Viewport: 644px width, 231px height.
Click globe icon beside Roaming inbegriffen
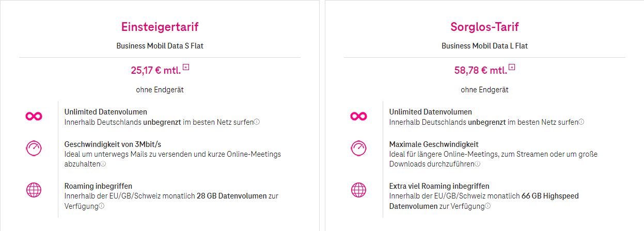[x=34, y=190]
